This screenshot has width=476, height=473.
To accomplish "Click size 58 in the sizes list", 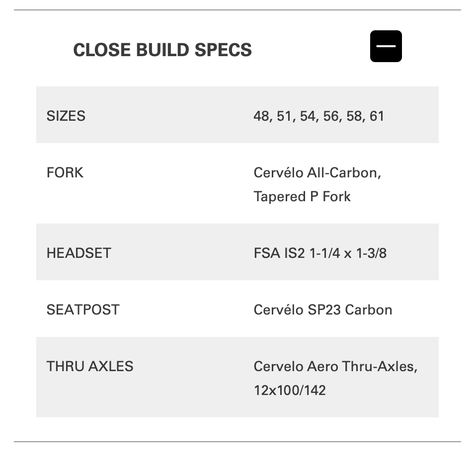I will pyautogui.click(x=354, y=116).
